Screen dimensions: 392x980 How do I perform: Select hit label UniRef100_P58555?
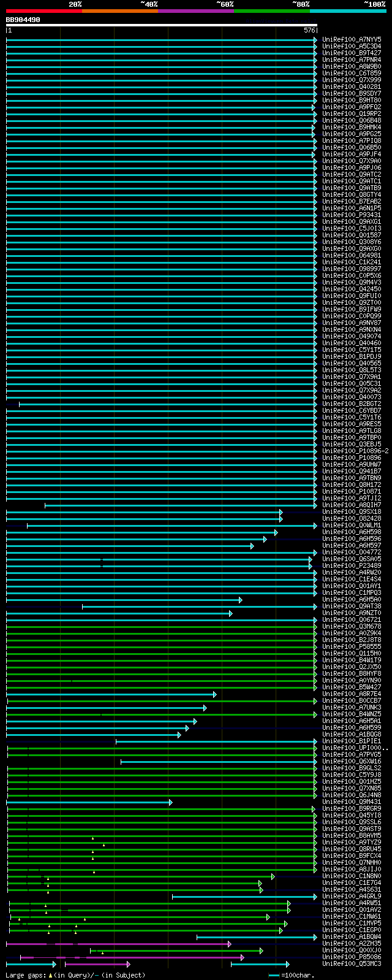click(x=352, y=646)
